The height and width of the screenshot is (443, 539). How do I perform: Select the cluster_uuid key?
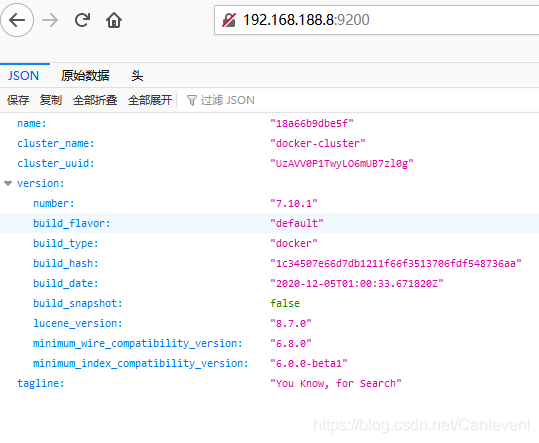[56, 163]
